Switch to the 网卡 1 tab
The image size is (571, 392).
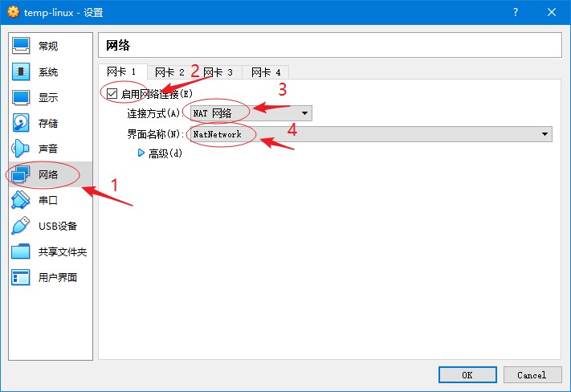click(x=122, y=71)
